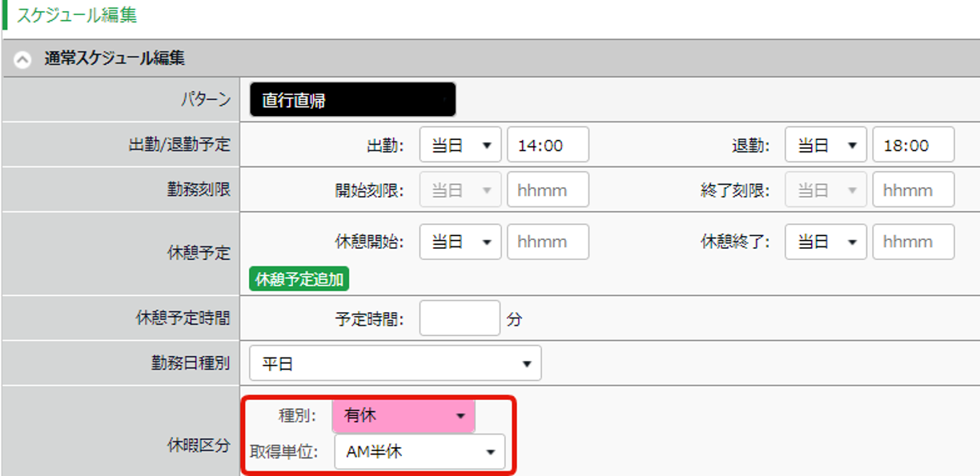Open the 退勤 day dropdown
Screen dimensions: 980x476
[x=825, y=145]
